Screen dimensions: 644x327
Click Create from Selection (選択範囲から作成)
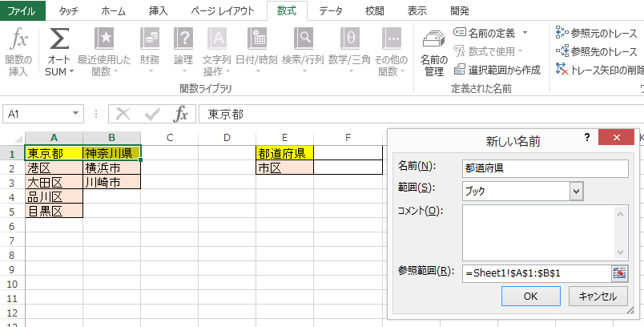tap(497, 70)
